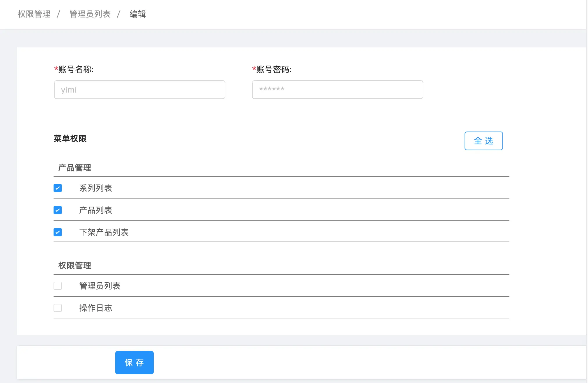
Task: Click into the 账号密码 password field
Action: 337,90
